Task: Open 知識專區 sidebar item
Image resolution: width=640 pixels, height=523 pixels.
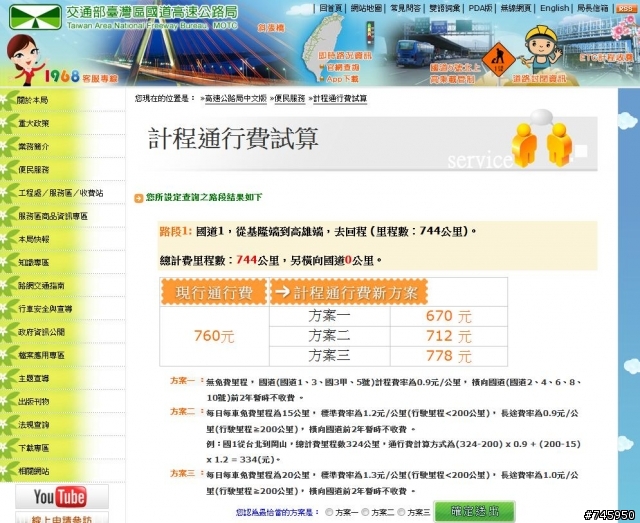Action: coord(33,263)
